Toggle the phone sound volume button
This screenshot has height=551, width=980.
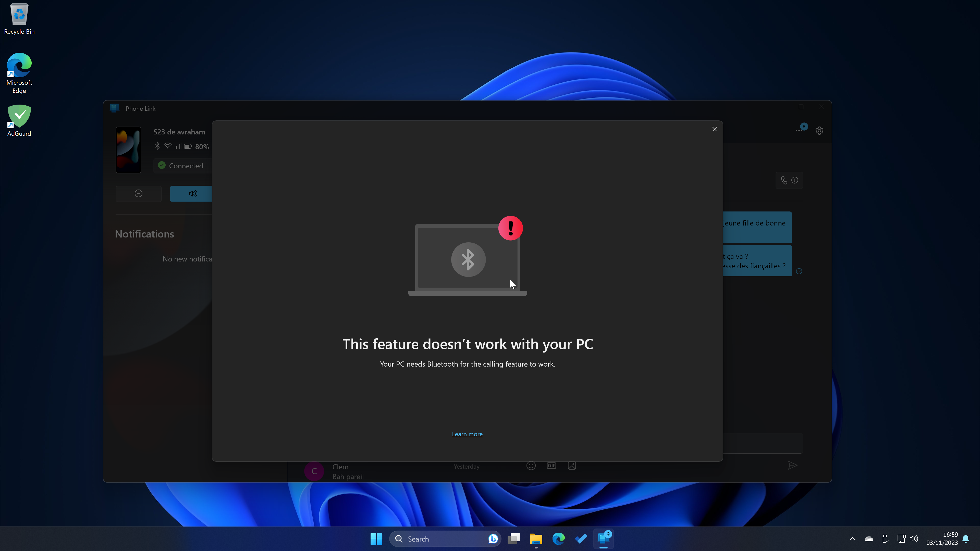tap(192, 194)
